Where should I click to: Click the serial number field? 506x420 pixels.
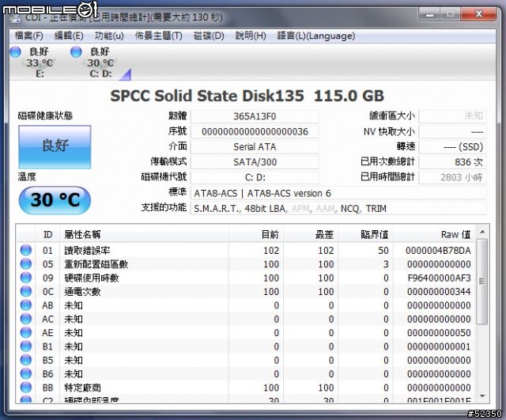coord(255,132)
